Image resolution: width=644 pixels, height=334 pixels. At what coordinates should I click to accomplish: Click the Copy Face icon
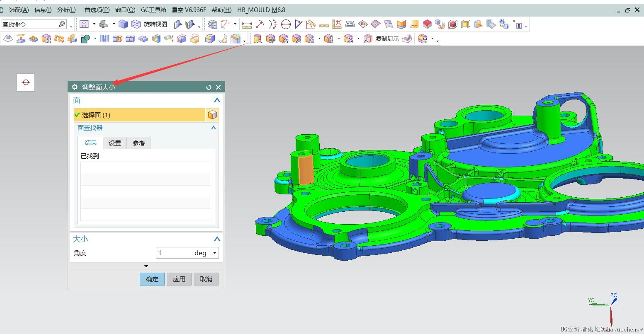tap(309, 39)
